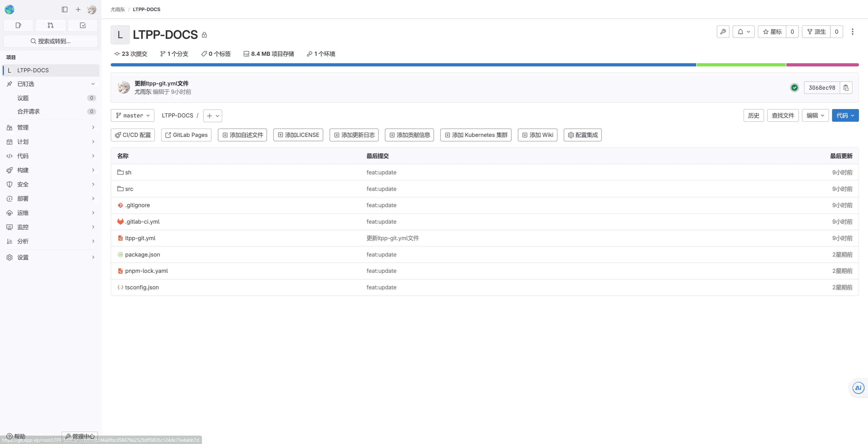Copy commit SHA 3068ec98 with clipboard icon
Image resolution: width=868 pixels, height=444 pixels.
click(x=846, y=88)
